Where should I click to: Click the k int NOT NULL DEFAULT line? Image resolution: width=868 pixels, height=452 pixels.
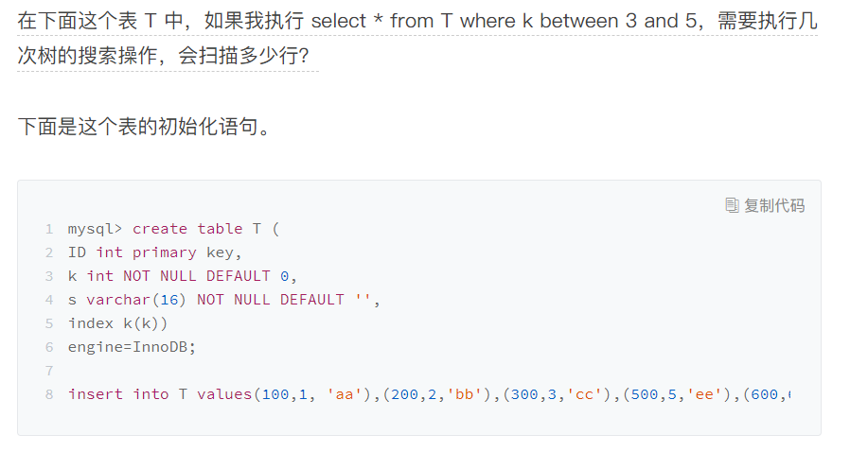(x=183, y=276)
